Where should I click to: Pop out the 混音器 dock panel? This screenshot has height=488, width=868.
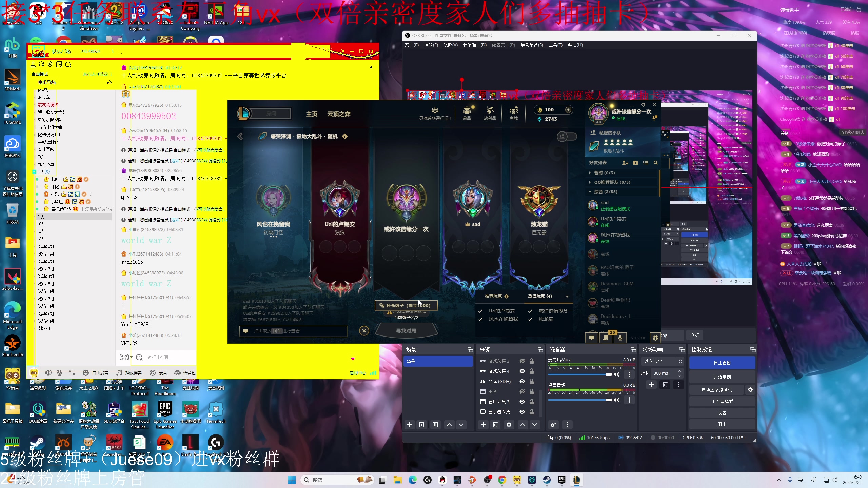point(633,349)
